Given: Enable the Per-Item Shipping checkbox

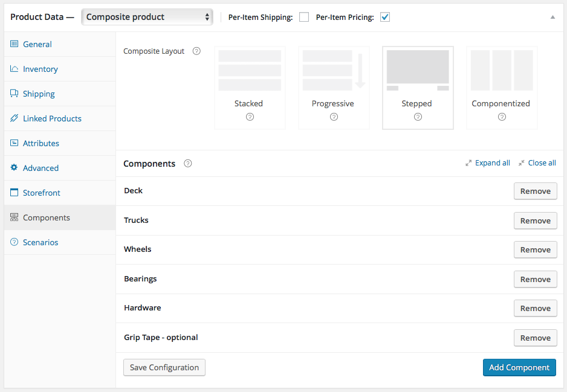Looking at the screenshot, I should (x=304, y=17).
